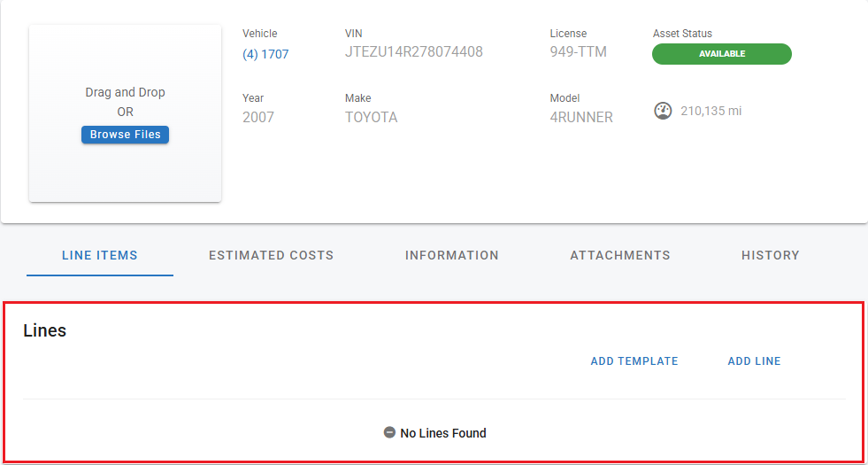The width and height of the screenshot is (868, 465).
Task: Open the (4) 1707 vehicle link
Action: [x=265, y=54]
